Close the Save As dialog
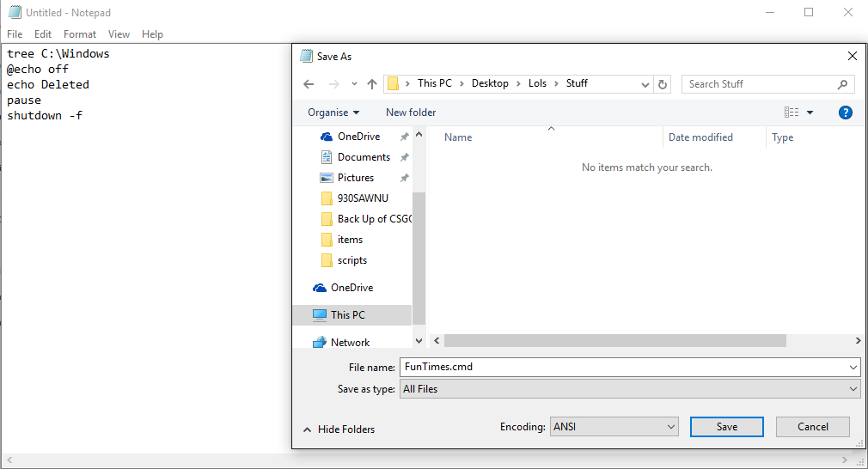Viewport: 868px width, 469px height. point(853,56)
